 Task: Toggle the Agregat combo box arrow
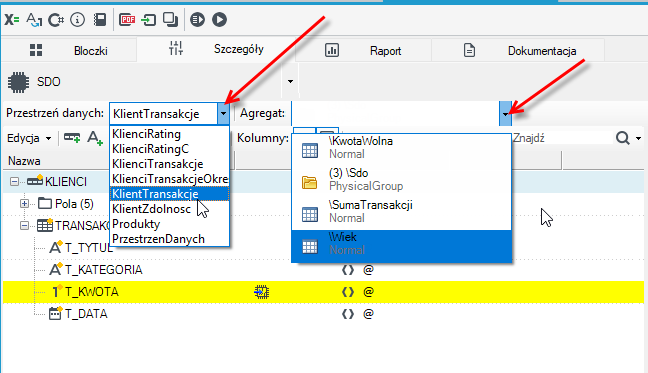[505, 114]
